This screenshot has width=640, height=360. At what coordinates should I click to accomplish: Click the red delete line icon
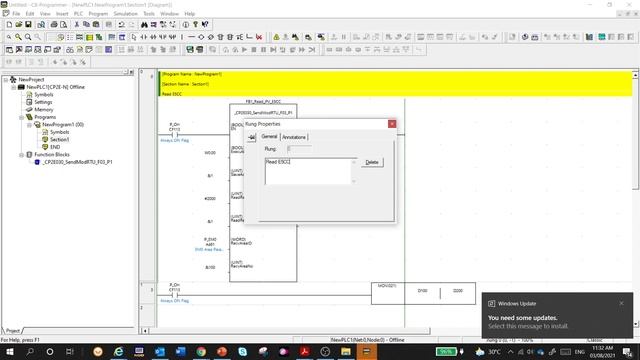(x=259, y=37)
